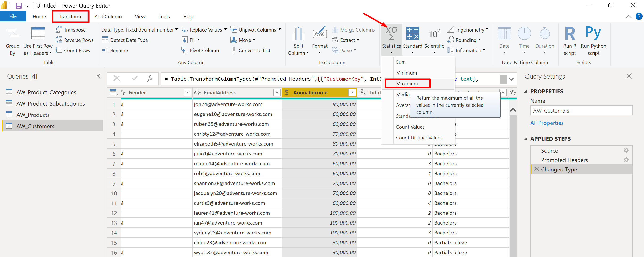The width and height of the screenshot is (644, 257).
Task: Expand the formula bar
Action: pyautogui.click(x=511, y=79)
